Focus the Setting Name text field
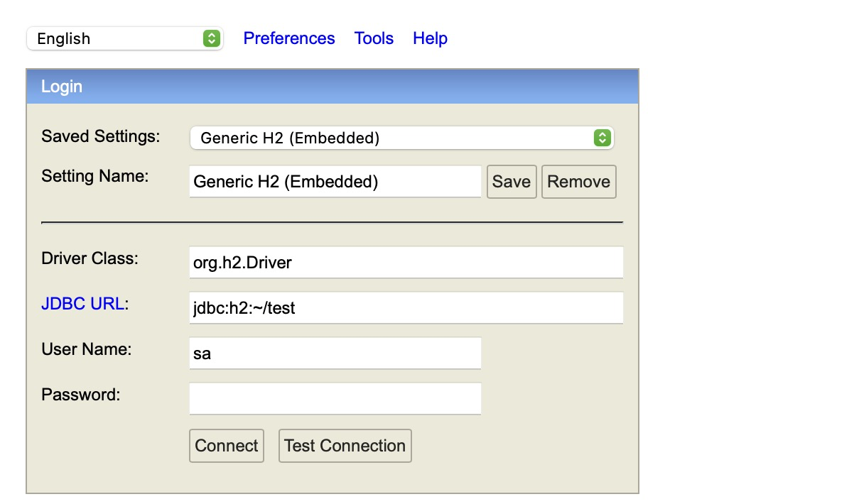The image size is (854, 504). [x=335, y=182]
